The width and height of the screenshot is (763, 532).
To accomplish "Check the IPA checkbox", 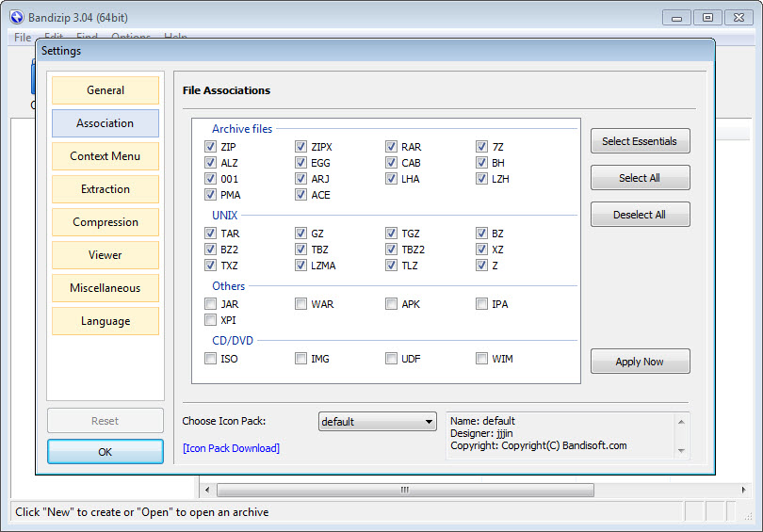I will [x=481, y=304].
